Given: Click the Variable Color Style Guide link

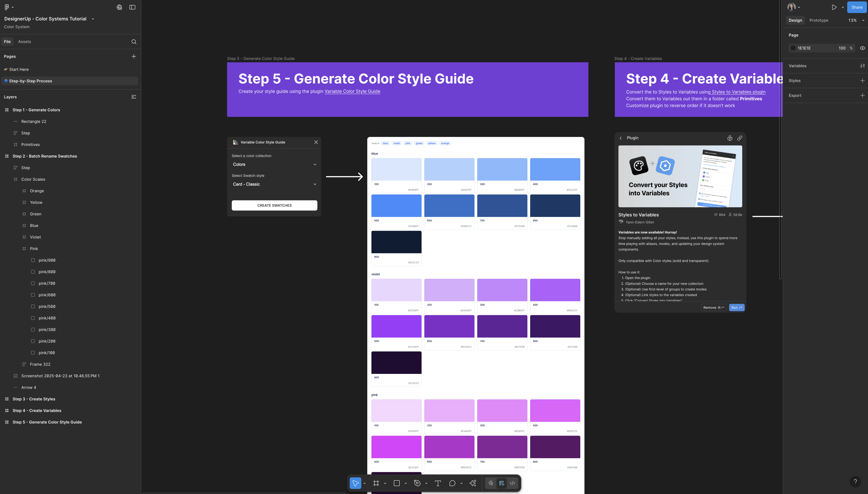Looking at the screenshot, I should click(352, 91).
